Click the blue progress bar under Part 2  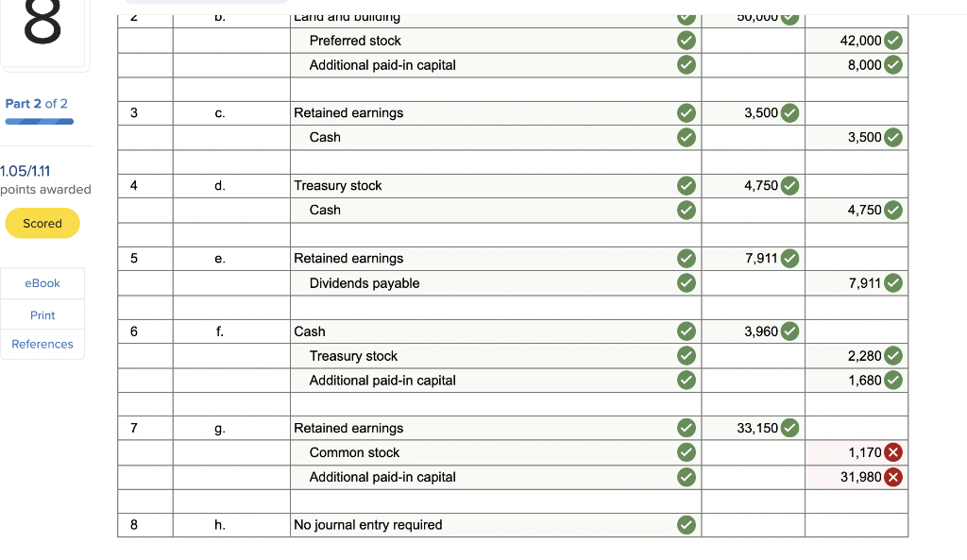[39, 121]
